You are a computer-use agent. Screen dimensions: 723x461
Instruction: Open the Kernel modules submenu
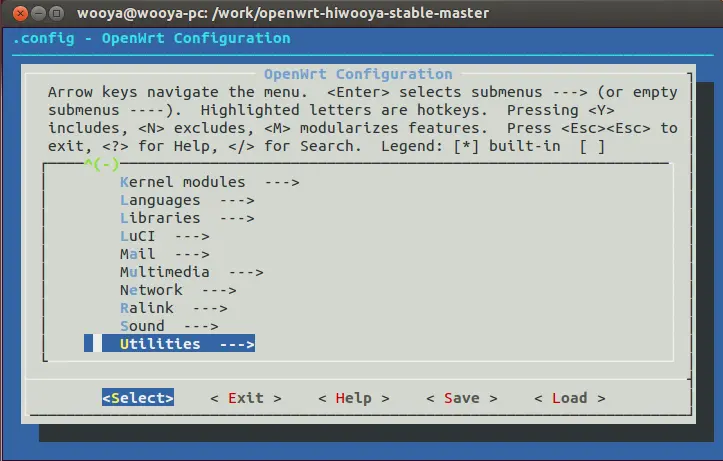coord(209,182)
